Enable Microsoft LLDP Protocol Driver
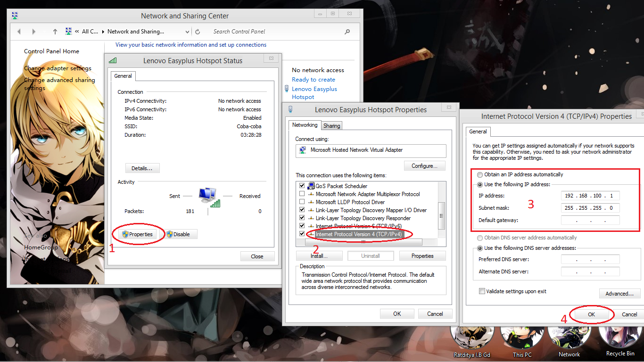This screenshot has width=644, height=362. (302, 202)
